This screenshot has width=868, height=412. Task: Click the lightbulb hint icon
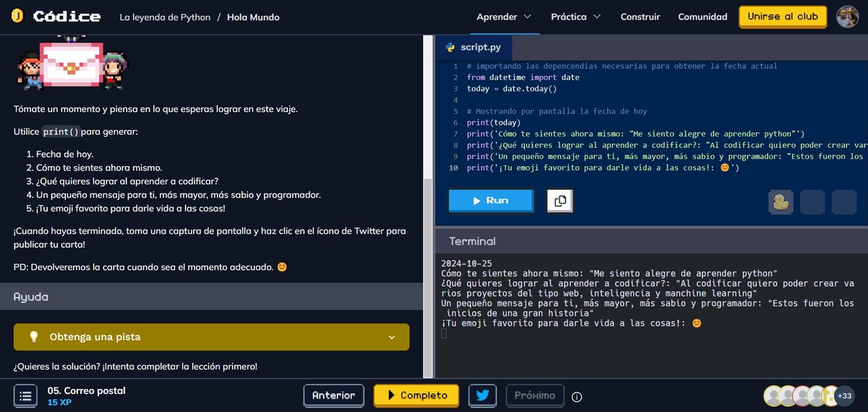tap(33, 337)
